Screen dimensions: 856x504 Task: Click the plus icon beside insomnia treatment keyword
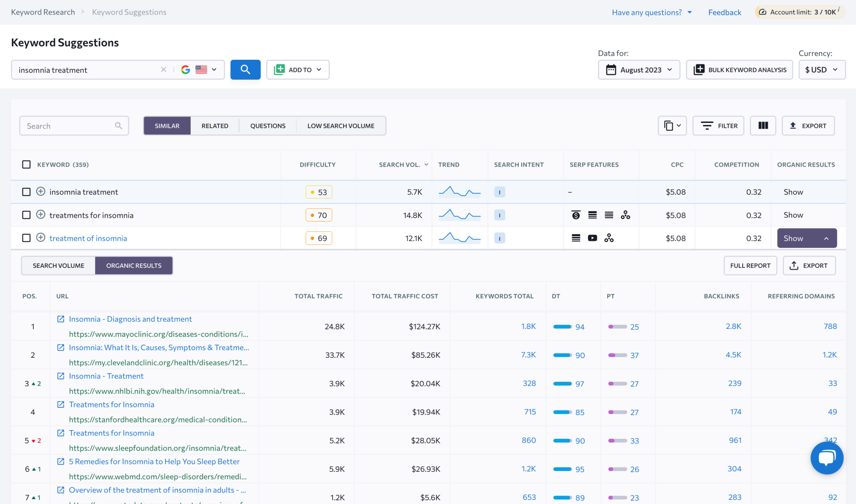point(41,192)
